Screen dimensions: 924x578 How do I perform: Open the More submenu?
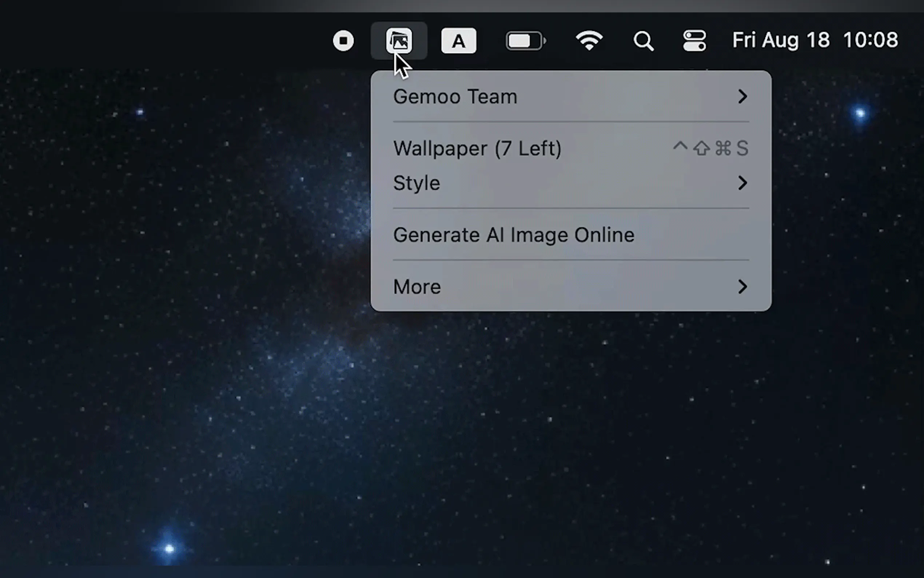click(417, 287)
